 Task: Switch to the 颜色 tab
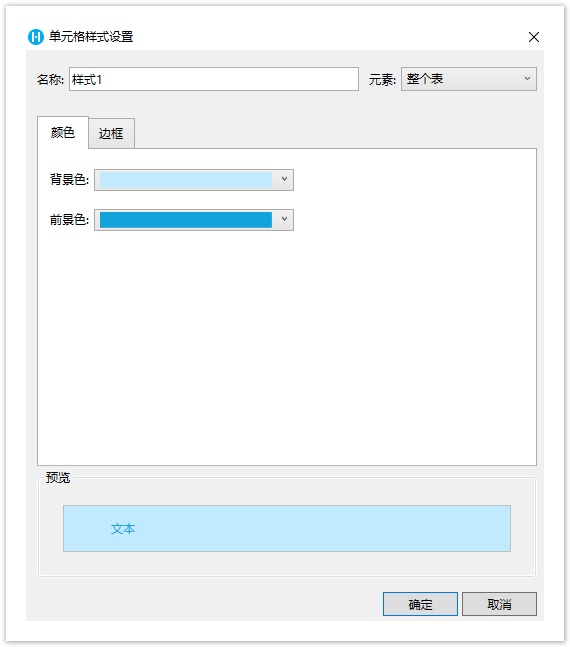(x=63, y=132)
